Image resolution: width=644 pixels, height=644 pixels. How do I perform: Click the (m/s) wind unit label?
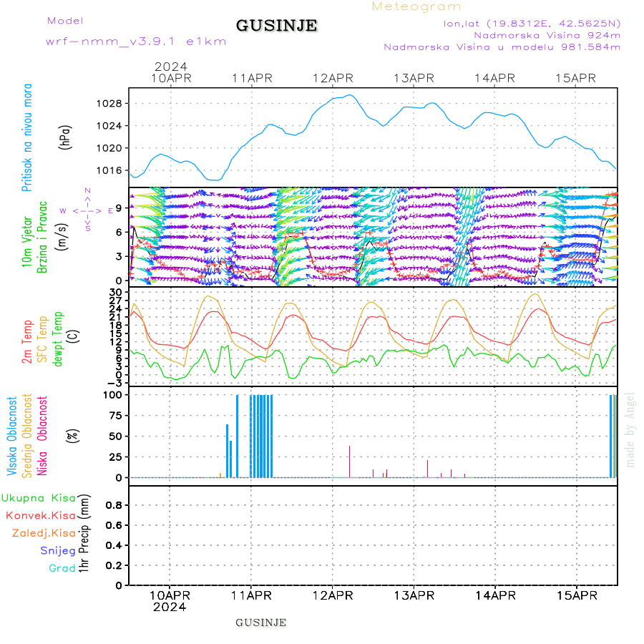point(62,238)
